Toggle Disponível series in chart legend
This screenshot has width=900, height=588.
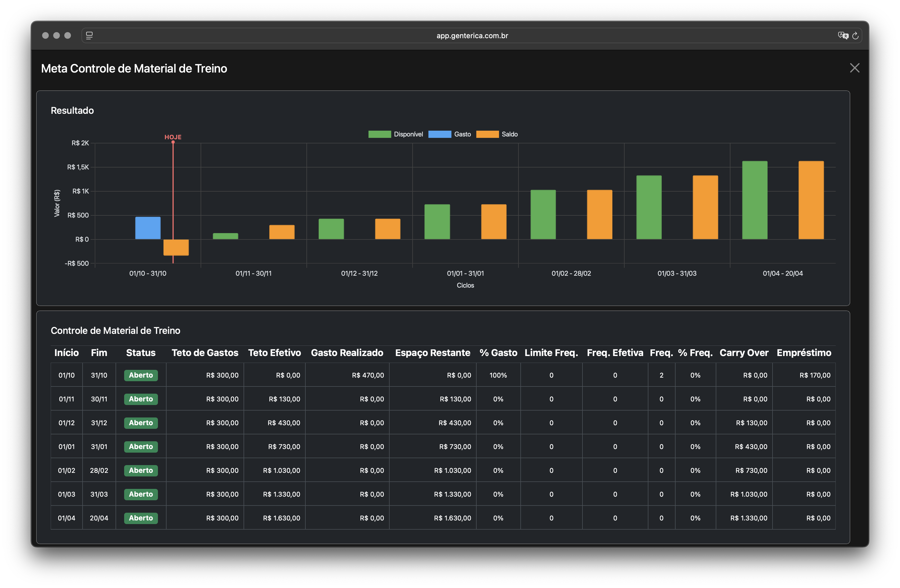click(408, 134)
